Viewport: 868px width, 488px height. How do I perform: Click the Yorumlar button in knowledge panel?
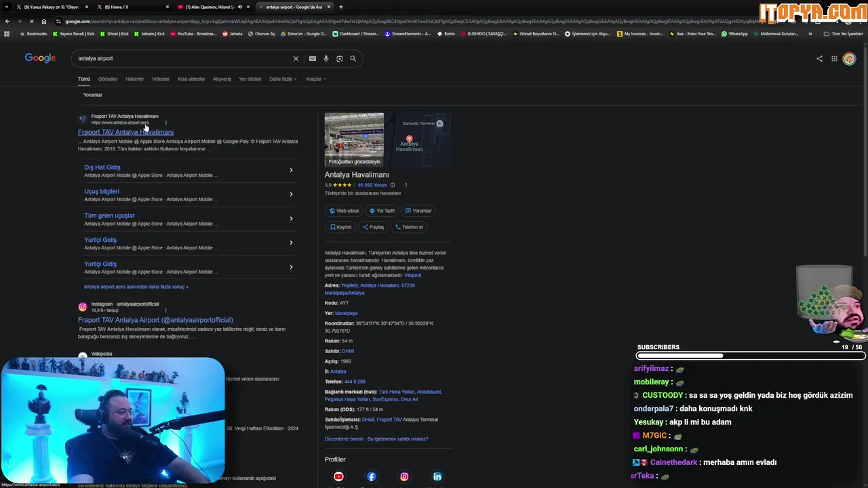pyautogui.click(x=418, y=211)
